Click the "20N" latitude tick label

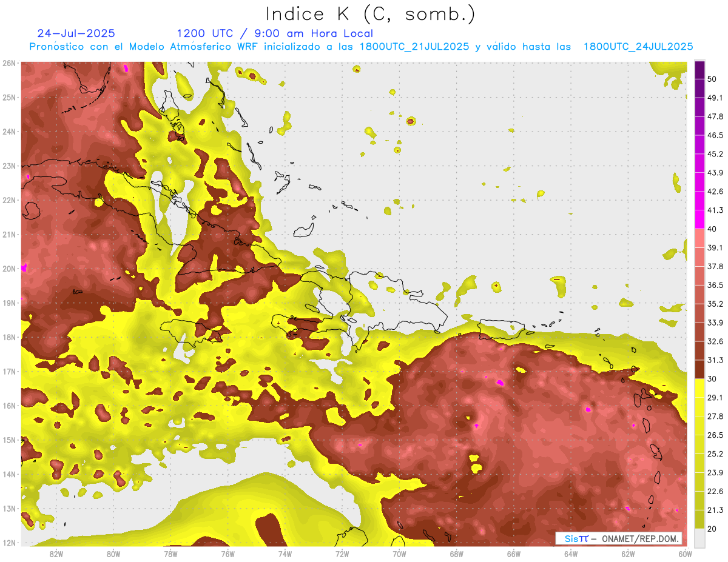tap(9, 269)
